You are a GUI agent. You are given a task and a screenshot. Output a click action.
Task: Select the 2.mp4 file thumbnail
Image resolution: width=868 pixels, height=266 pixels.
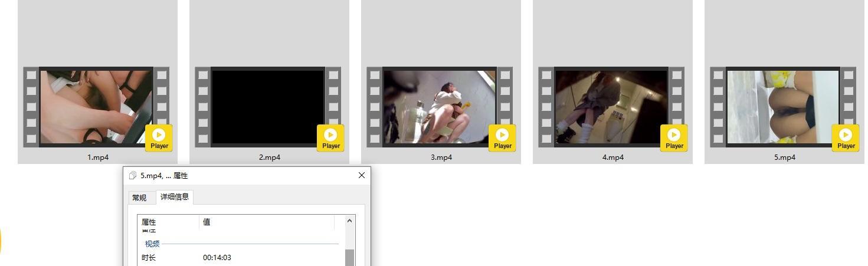(268, 107)
